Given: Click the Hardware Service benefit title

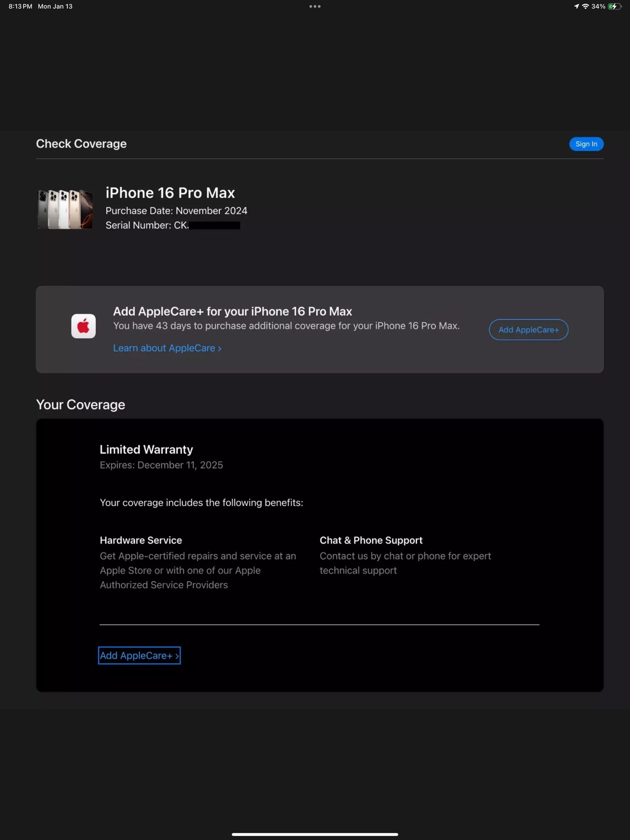Looking at the screenshot, I should point(141,540).
